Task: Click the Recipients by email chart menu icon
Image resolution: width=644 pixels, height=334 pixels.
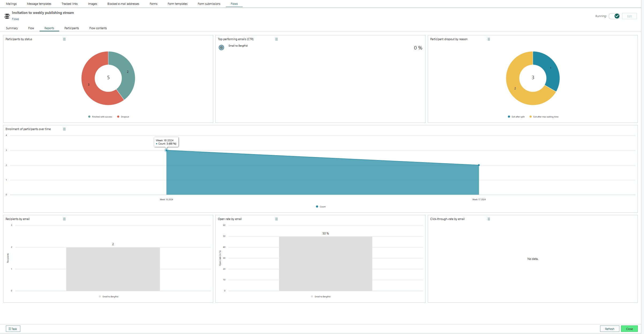Action: click(64, 219)
